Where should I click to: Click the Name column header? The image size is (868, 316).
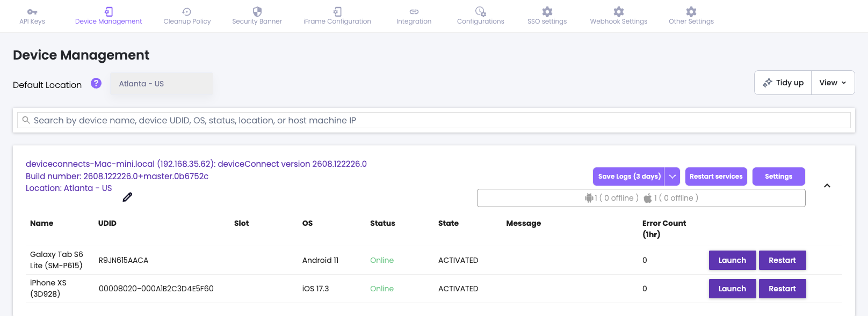(x=42, y=223)
